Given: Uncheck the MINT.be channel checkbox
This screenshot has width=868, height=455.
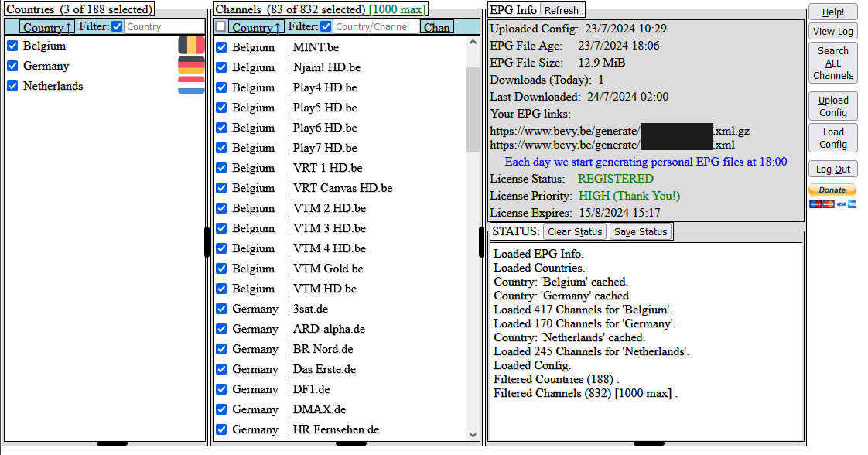Looking at the screenshot, I should [221, 47].
